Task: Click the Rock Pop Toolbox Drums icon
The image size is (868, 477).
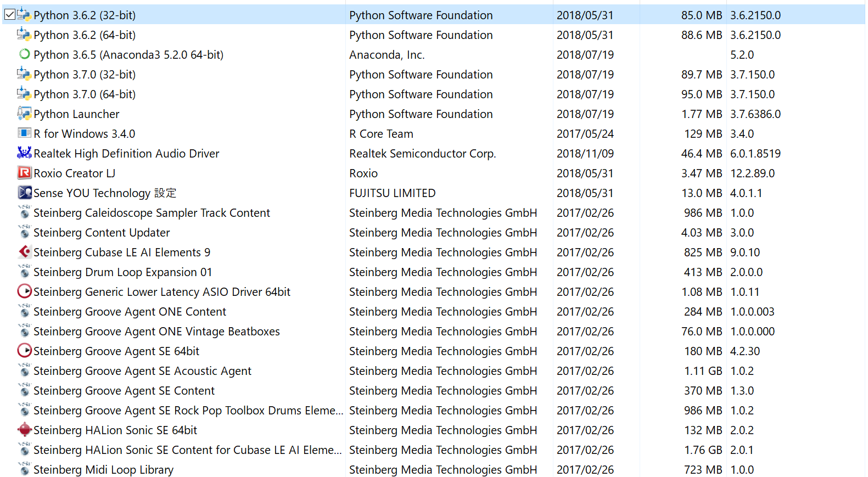Action: (x=24, y=410)
